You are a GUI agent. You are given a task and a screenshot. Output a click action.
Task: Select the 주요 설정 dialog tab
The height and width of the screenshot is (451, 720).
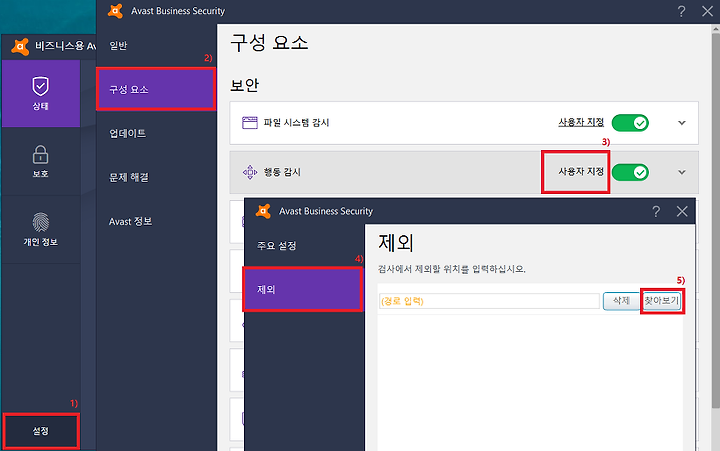tap(304, 246)
